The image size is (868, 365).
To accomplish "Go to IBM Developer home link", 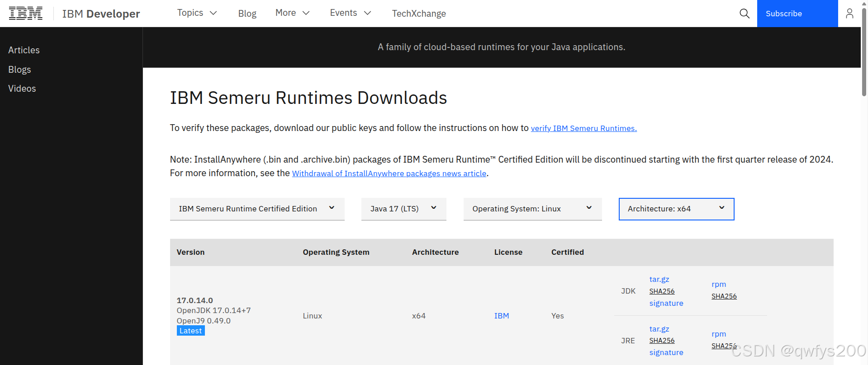I will (x=101, y=14).
